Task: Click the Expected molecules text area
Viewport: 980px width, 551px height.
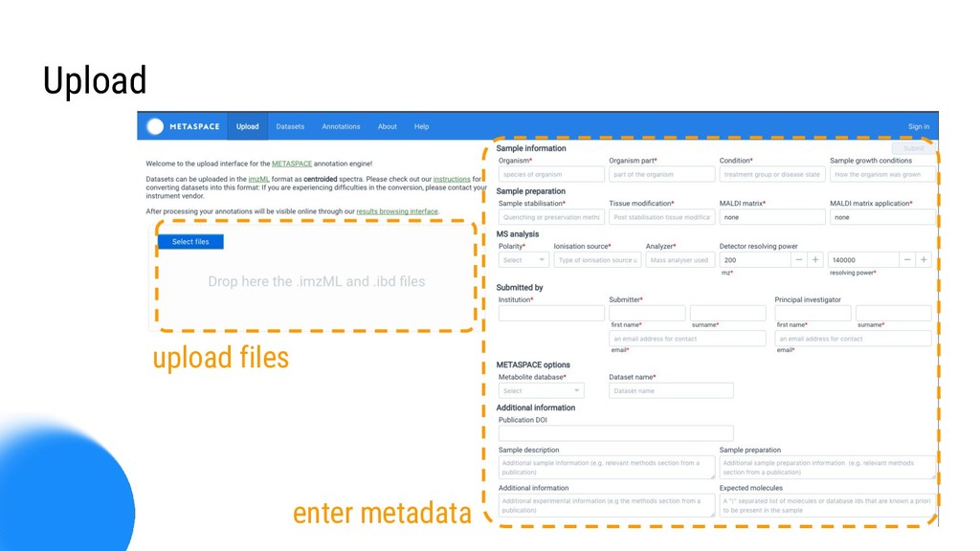Action: tap(828, 505)
